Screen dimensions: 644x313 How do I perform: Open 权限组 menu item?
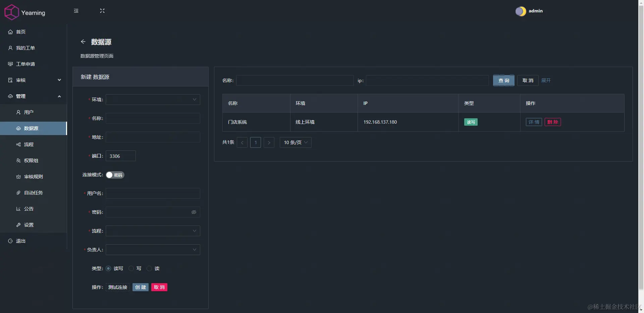[x=34, y=161]
